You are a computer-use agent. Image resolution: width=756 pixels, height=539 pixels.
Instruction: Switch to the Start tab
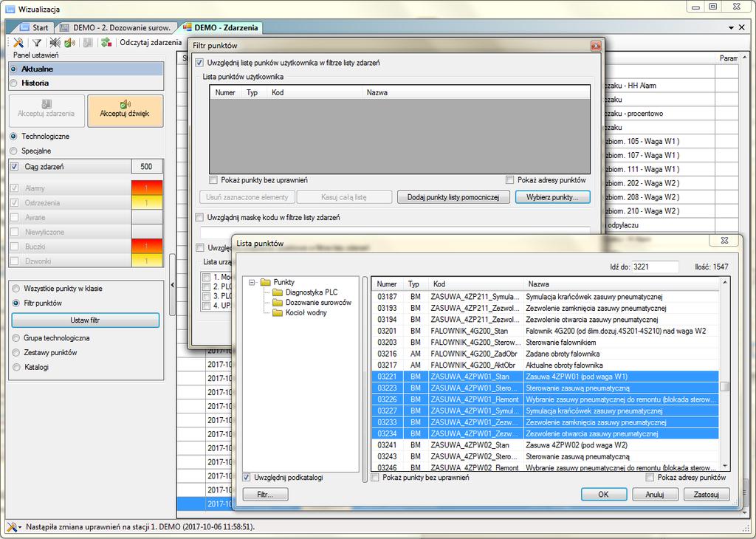35,27
